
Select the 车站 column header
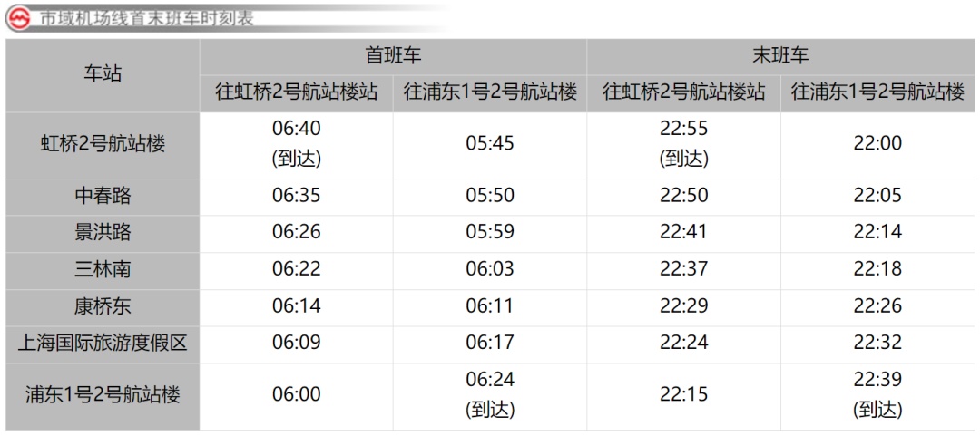click(x=103, y=74)
